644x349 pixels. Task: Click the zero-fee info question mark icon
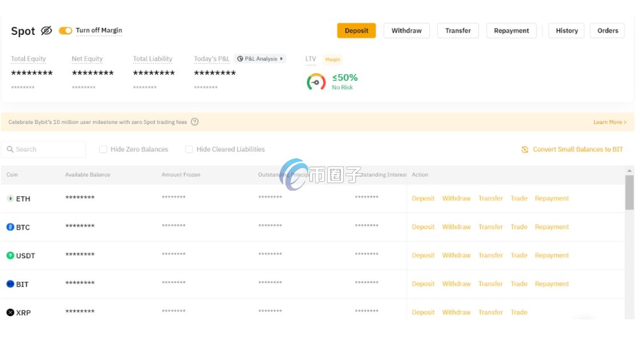(195, 122)
